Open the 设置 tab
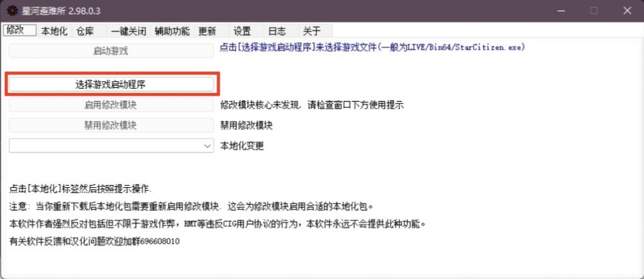 [x=242, y=31]
